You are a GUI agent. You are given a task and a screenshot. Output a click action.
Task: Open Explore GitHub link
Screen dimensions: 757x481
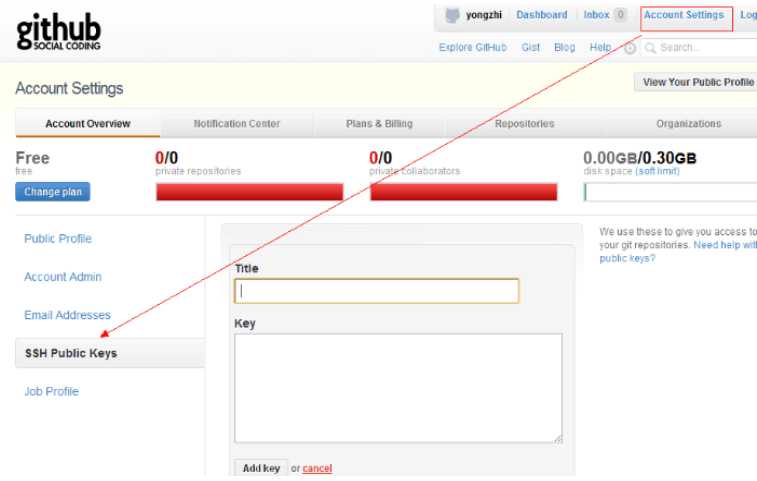pos(473,47)
